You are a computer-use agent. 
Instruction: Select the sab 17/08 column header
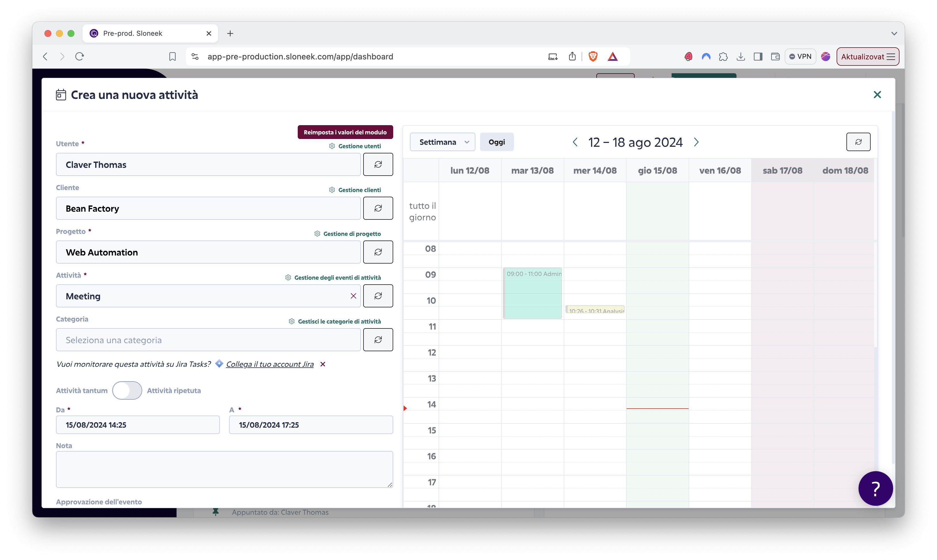click(782, 170)
